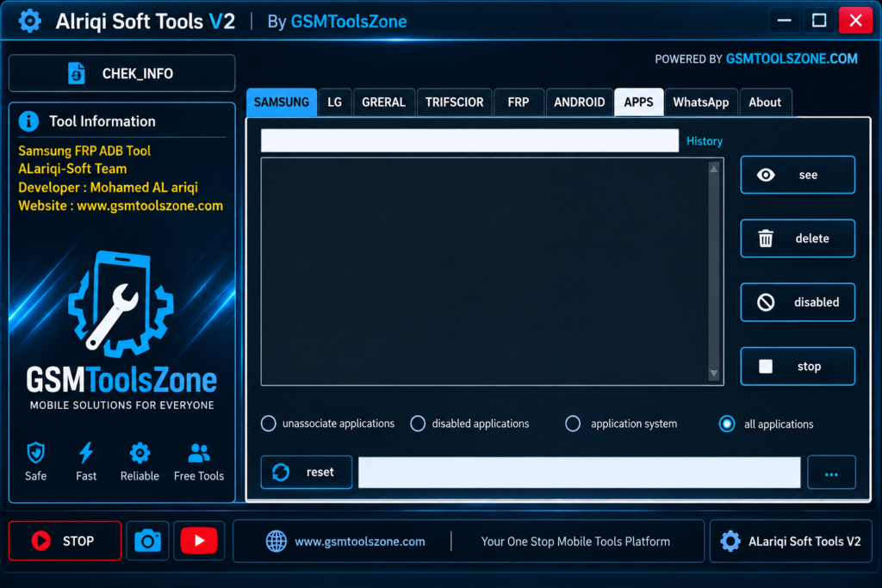Click the gear icon beside ALariqi Soft Tools V2
882x588 pixels.
(730, 542)
